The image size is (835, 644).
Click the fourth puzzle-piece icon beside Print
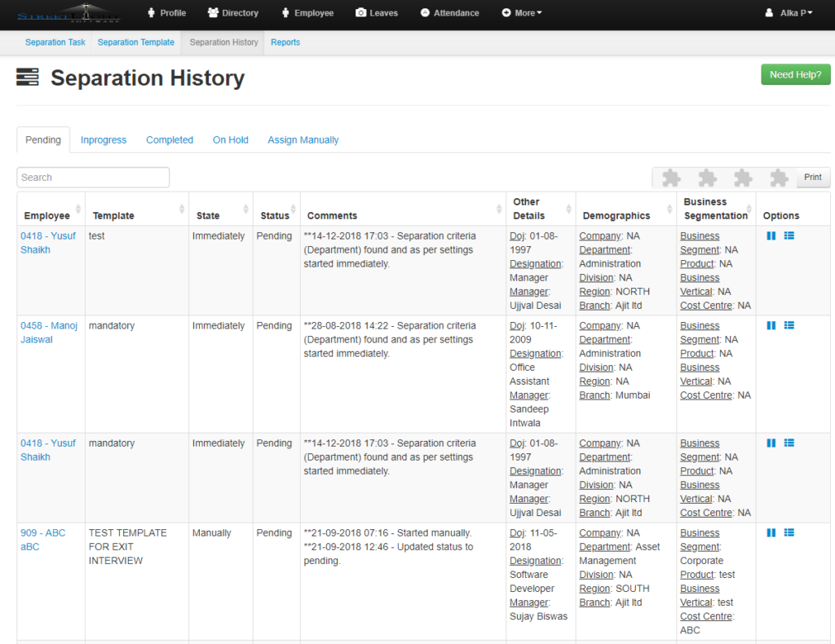click(778, 177)
